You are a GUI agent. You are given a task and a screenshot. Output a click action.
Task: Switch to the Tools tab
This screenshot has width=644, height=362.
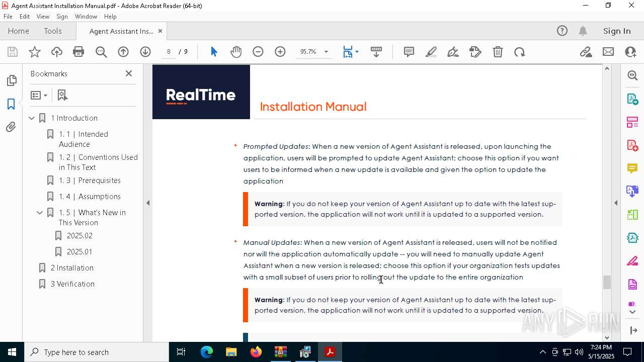53,31
